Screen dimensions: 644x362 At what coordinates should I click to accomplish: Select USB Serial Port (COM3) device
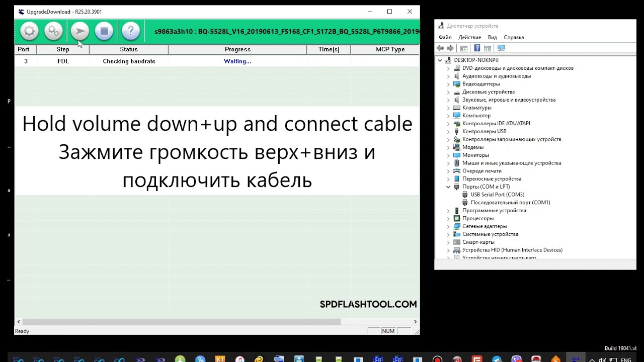coord(497,195)
